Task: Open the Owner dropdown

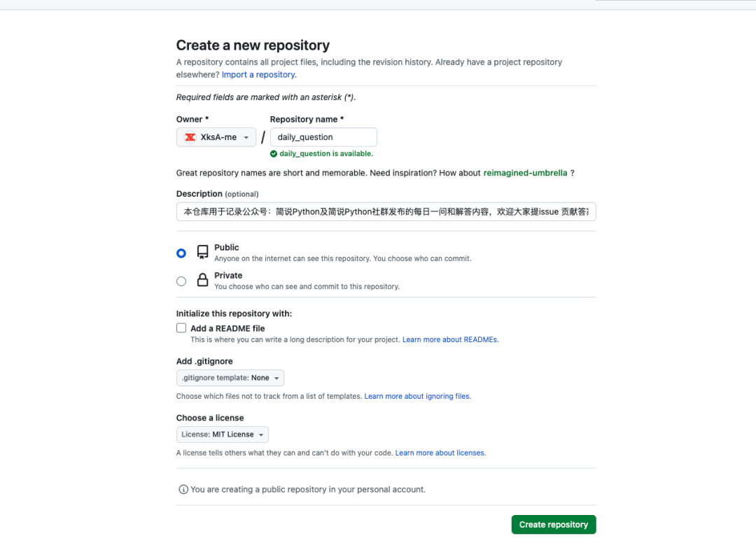Action: click(x=216, y=137)
